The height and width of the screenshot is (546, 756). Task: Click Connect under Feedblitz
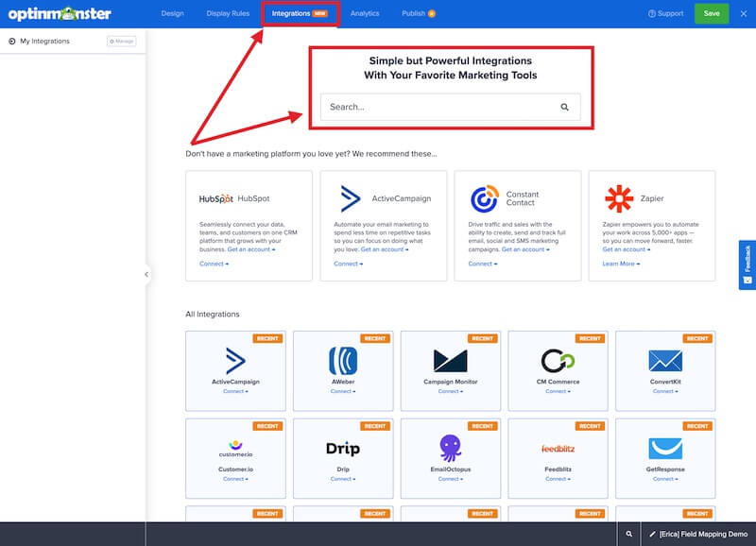pyautogui.click(x=558, y=479)
